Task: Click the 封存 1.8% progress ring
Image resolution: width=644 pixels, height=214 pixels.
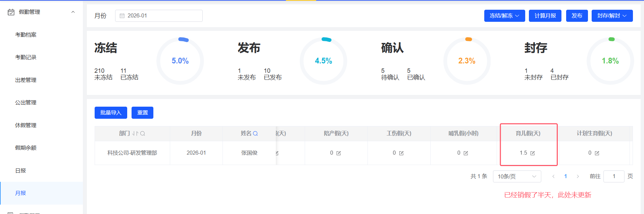Action: pyautogui.click(x=610, y=61)
